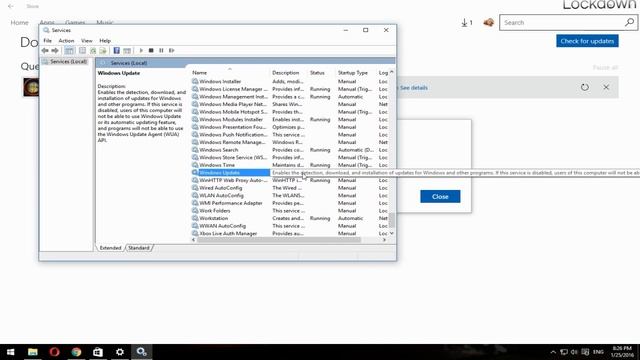The height and width of the screenshot is (360, 640).
Task: Click Close button in Store dialog
Action: tap(440, 197)
